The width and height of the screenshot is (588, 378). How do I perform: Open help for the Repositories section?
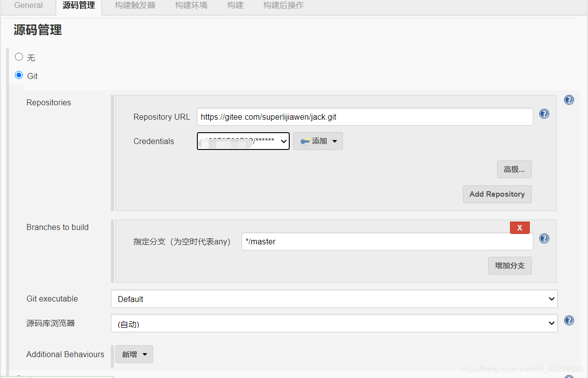pyautogui.click(x=569, y=100)
